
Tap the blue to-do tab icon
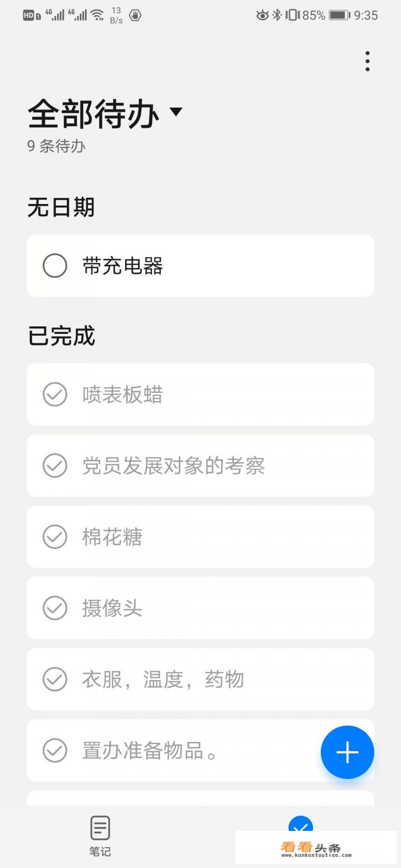[300, 826]
